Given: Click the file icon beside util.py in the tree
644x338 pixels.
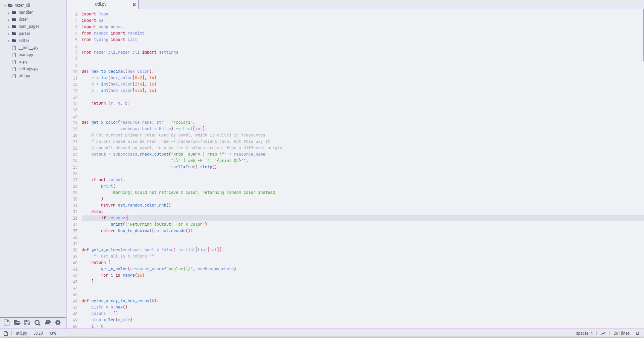Looking at the screenshot, I should (14, 76).
